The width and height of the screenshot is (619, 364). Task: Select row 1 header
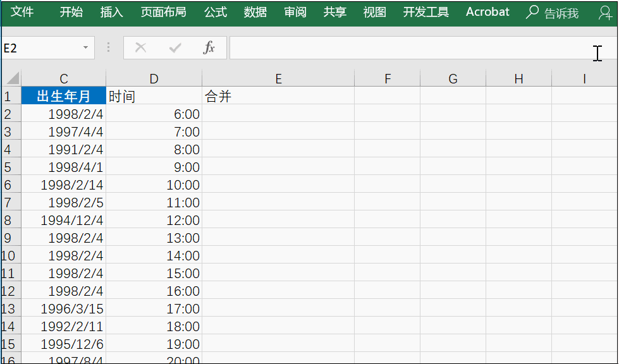11,96
